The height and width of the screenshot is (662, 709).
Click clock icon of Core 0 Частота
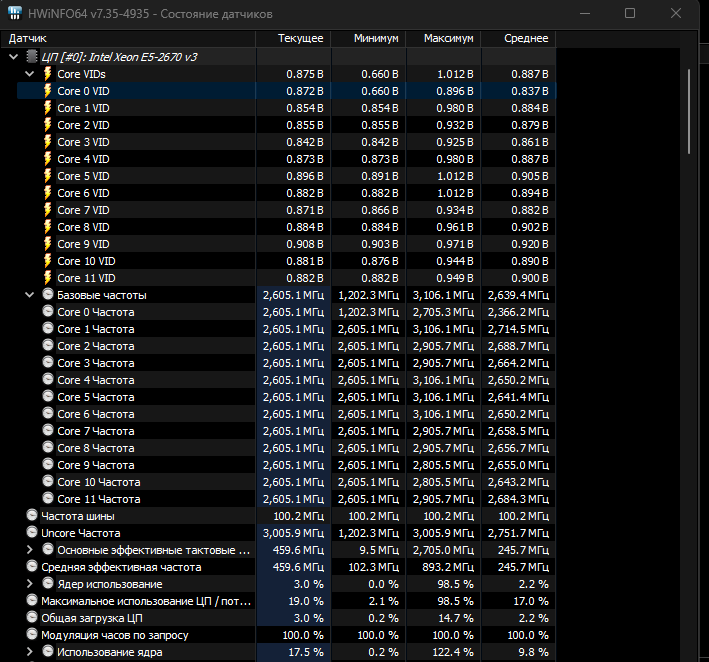coord(48,311)
